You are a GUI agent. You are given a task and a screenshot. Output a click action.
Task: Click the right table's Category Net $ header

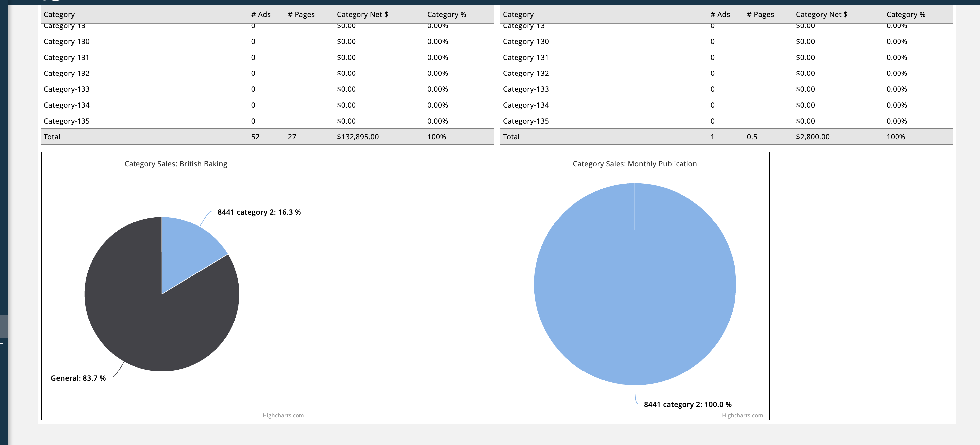(821, 15)
